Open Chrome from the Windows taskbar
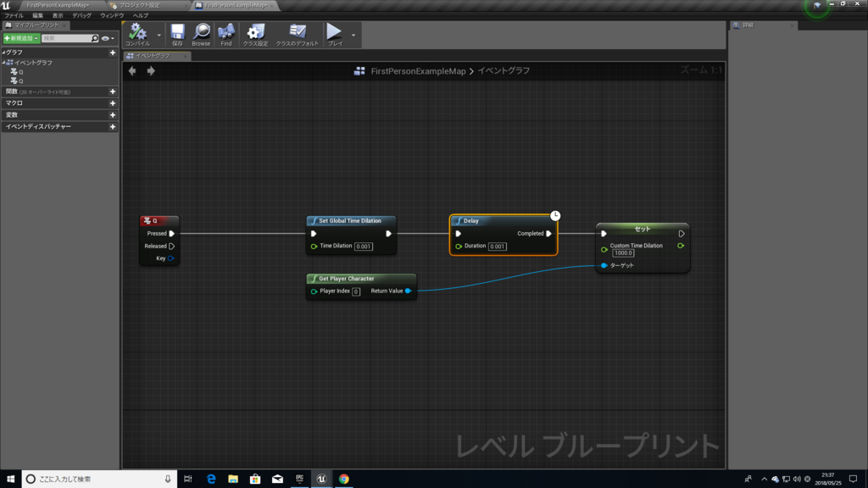Viewport: 868px width, 488px height. tap(344, 479)
